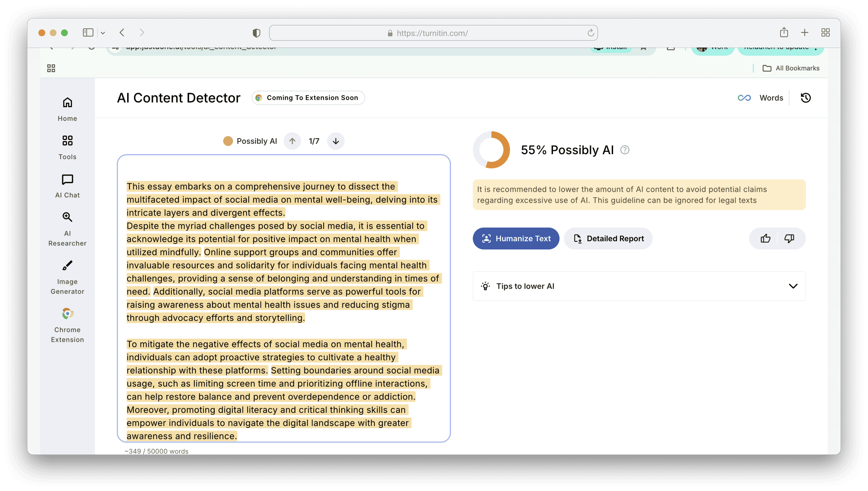Go to next flagged sentence arrow
The image size is (868, 491).
click(336, 141)
